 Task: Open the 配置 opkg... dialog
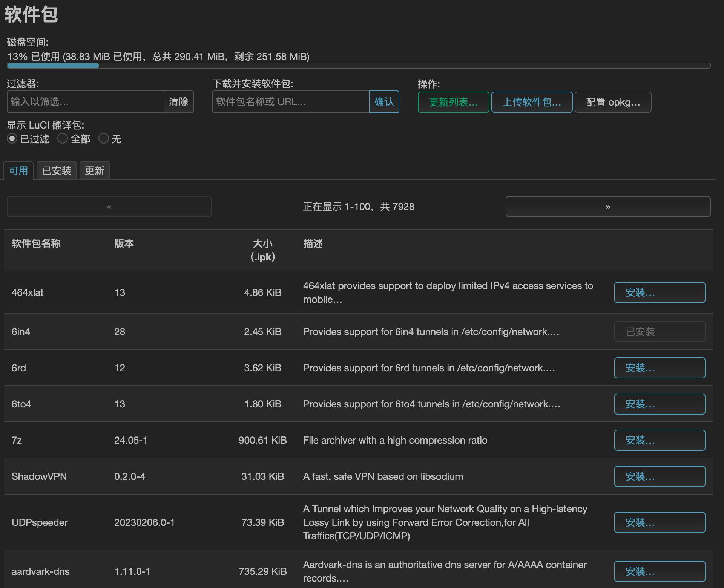(x=613, y=102)
